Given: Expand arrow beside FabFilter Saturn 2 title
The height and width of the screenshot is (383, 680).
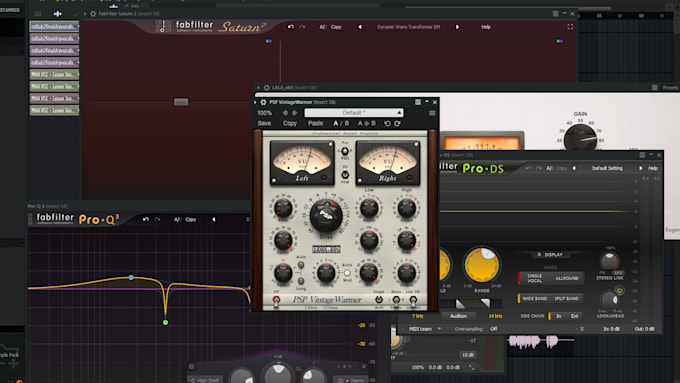Looking at the screenshot, I should click(x=85, y=14).
